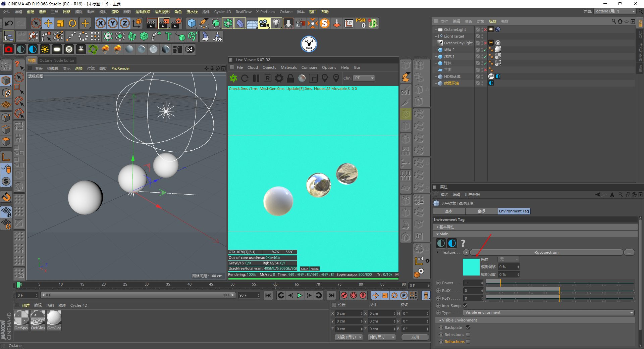The height and width of the screenshot is (349, 644).
Task: Switch to the Octane Node Editor tab
Action: click(x=57, y=60)
